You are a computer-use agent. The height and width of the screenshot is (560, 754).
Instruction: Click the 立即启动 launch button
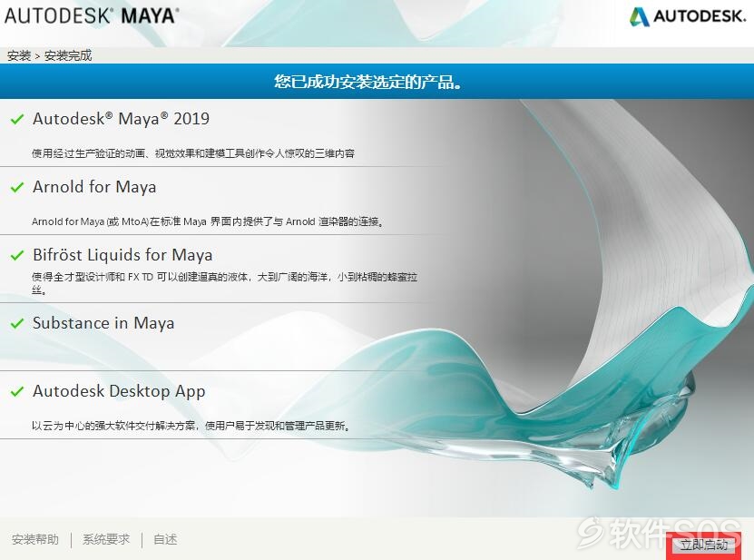point(703,545)
